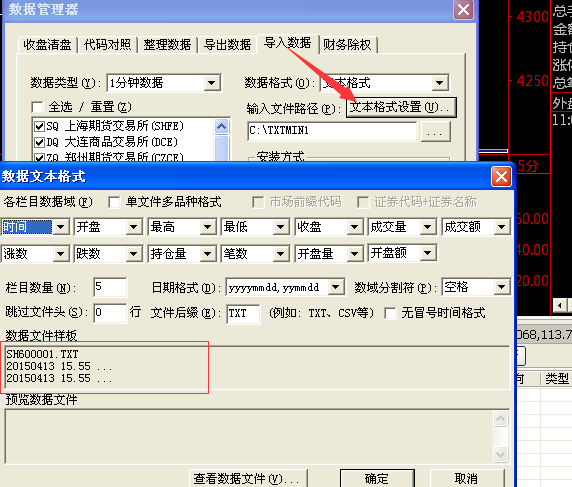Viewport: 572px width, 487px height.
Task: Open the 代码对照 tab
Action: pos(107,45)
